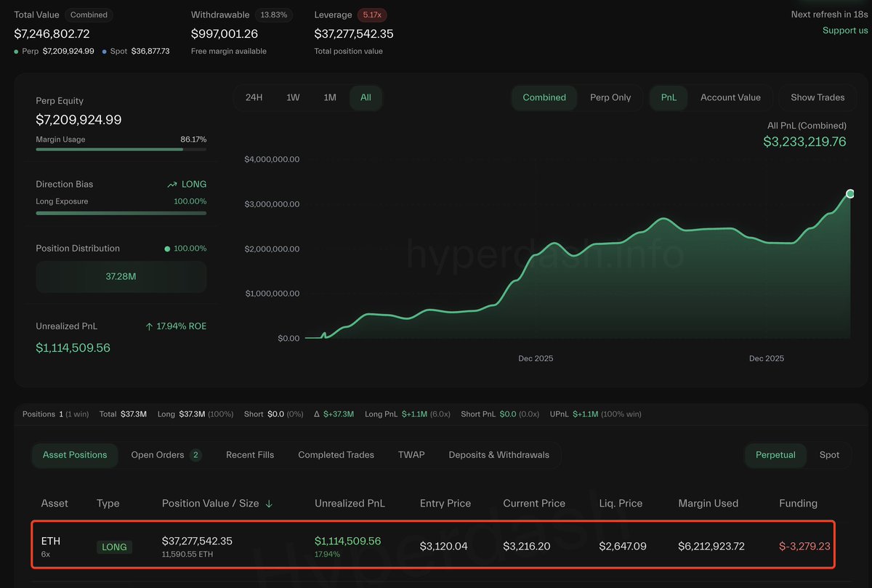Click the LONG direction bias arrow icon
This screenshot has height=588, width=872.
171,184
